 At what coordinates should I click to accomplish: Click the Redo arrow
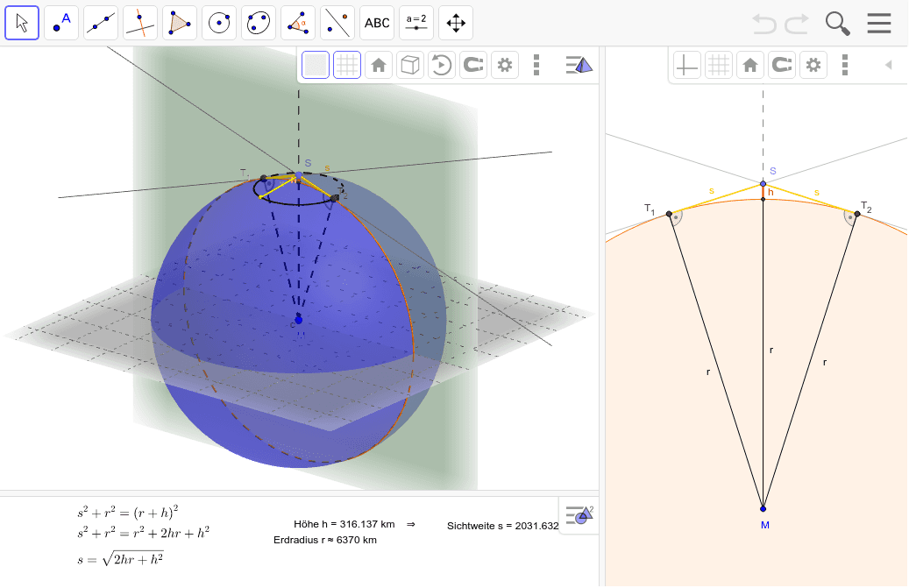coord(797,24)
